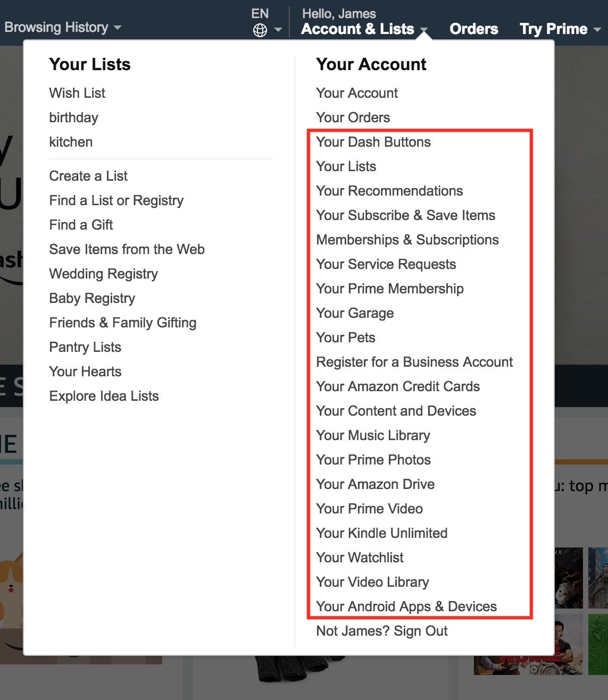Go to Your Prime Membership
This screenshot has height=700, width=608.
point(389,289)
